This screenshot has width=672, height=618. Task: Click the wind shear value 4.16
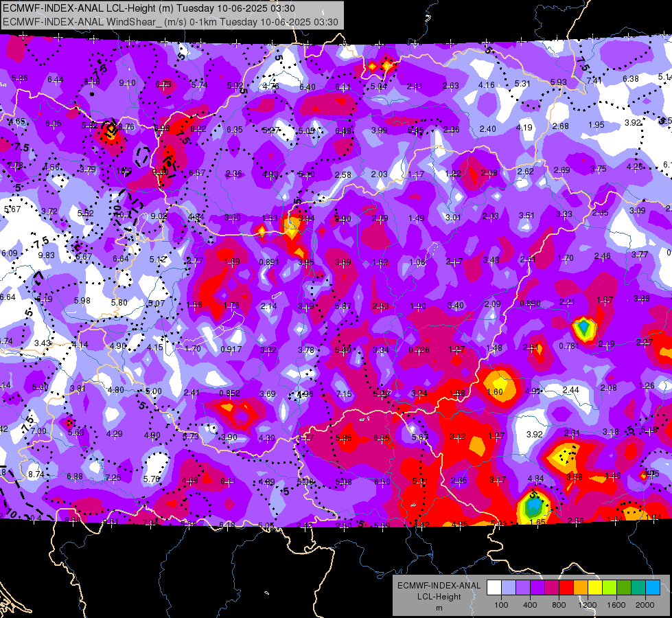pos(487,85)
